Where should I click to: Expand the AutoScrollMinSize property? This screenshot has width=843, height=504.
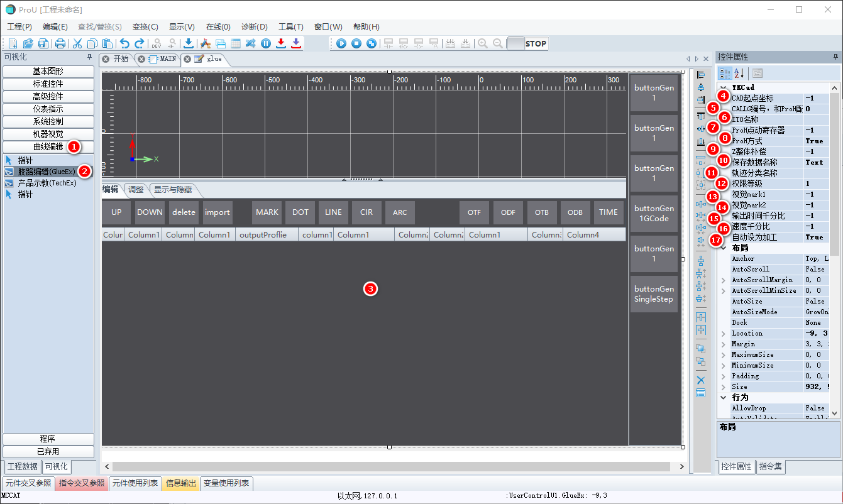pyautogui.click(x=723, y=290)
